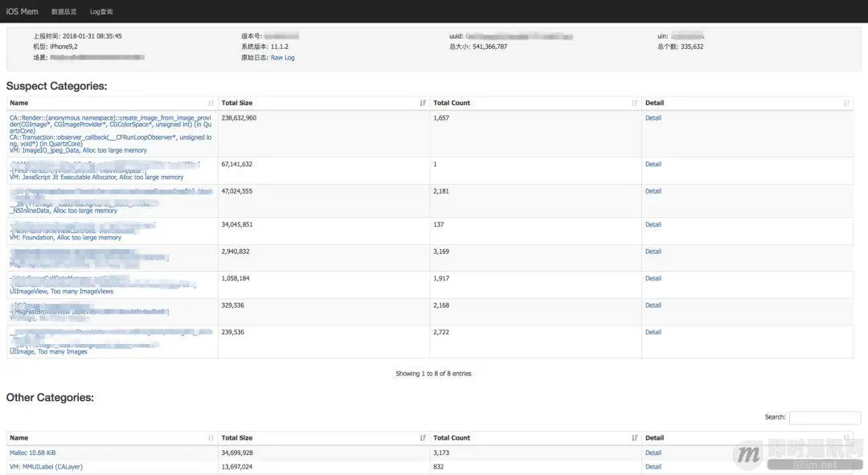Viewport: 868px width, 475px height.
Task: Select the 上报时间 2018-01-31 08:35:45 text
Action: (x=77, y=36)
